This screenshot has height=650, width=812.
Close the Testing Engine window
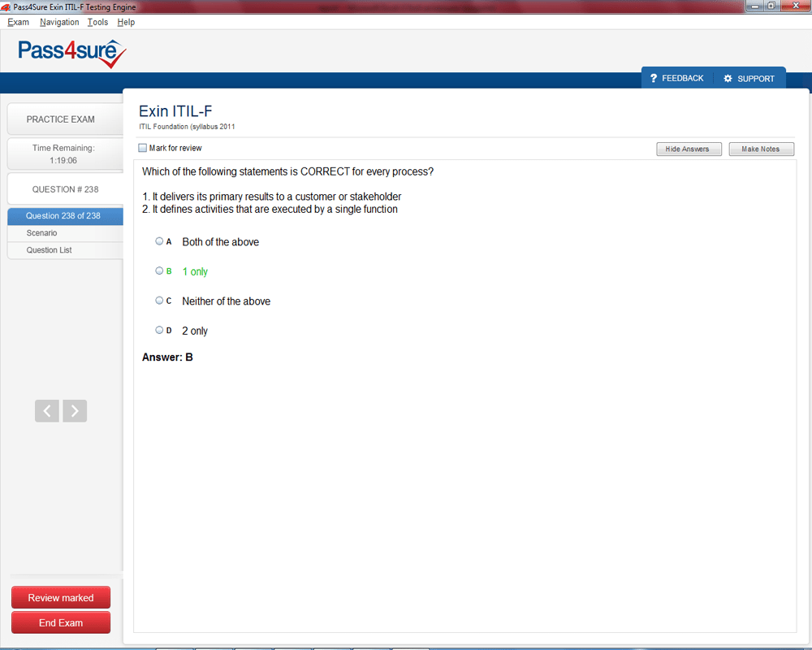[796, 6]
